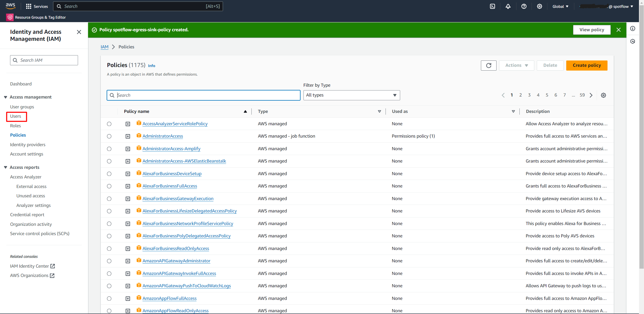The image size is (644, 314).
Task: Click the Search IAM input field
Action: coord(44,60)
